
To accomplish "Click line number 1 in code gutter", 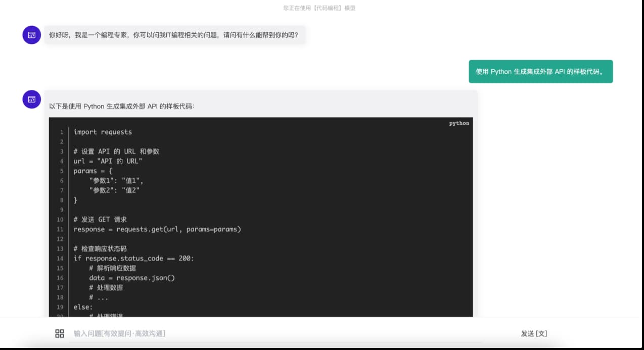I will [x=62, y=132].
